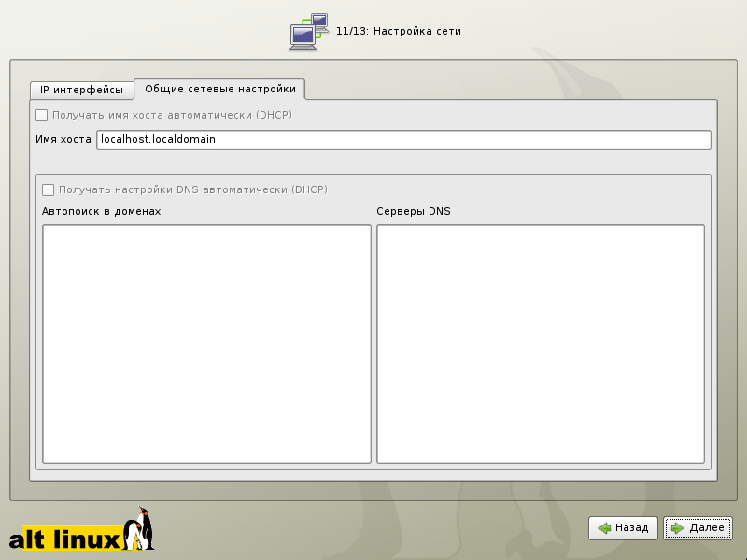Click the green back arrow icon

[605, 528]
